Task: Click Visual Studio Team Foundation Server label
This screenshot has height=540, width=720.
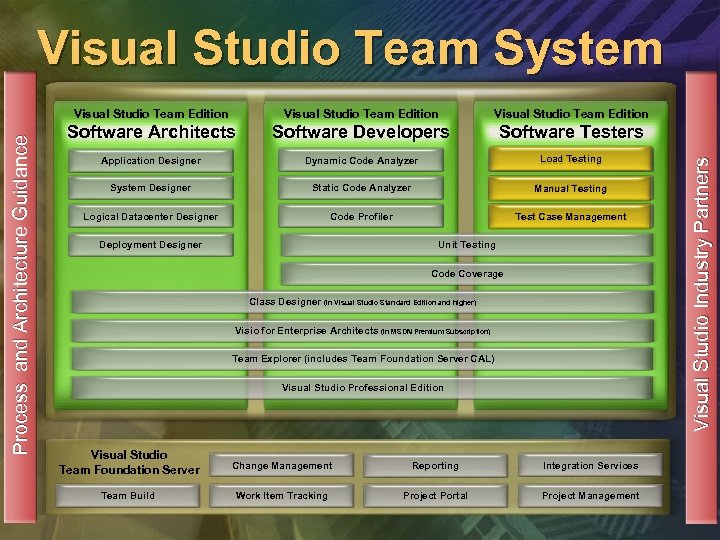Action: [x=129, y=462]
